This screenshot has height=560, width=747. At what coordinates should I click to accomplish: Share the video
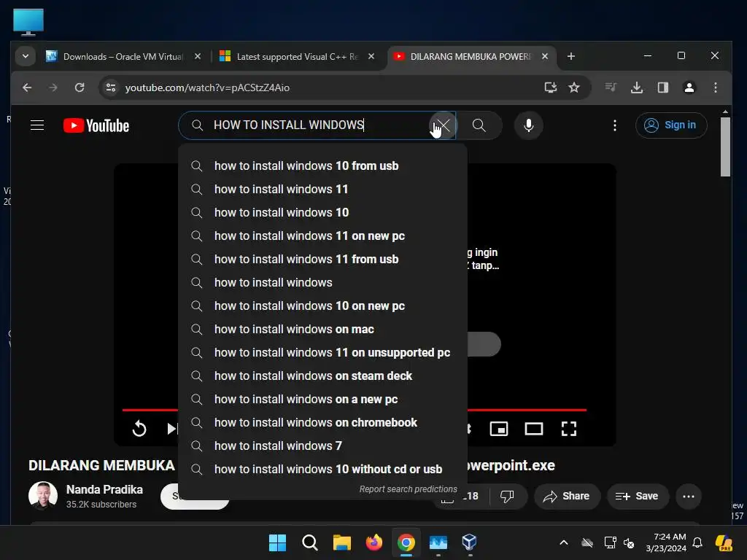point(567,496)
